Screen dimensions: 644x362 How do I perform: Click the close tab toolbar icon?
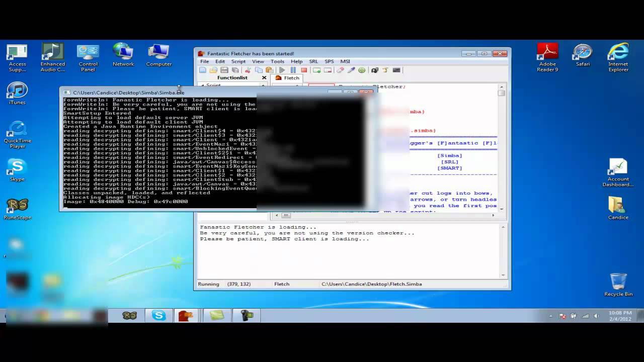[328, 70]
